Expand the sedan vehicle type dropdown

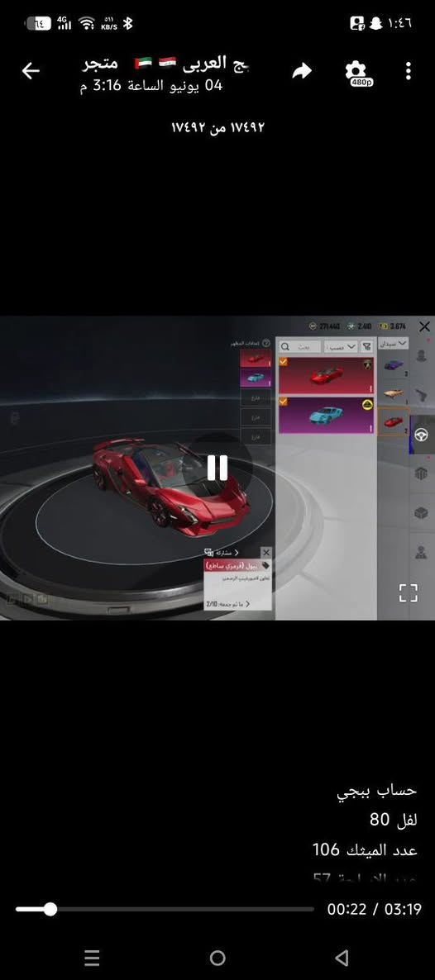394,344
